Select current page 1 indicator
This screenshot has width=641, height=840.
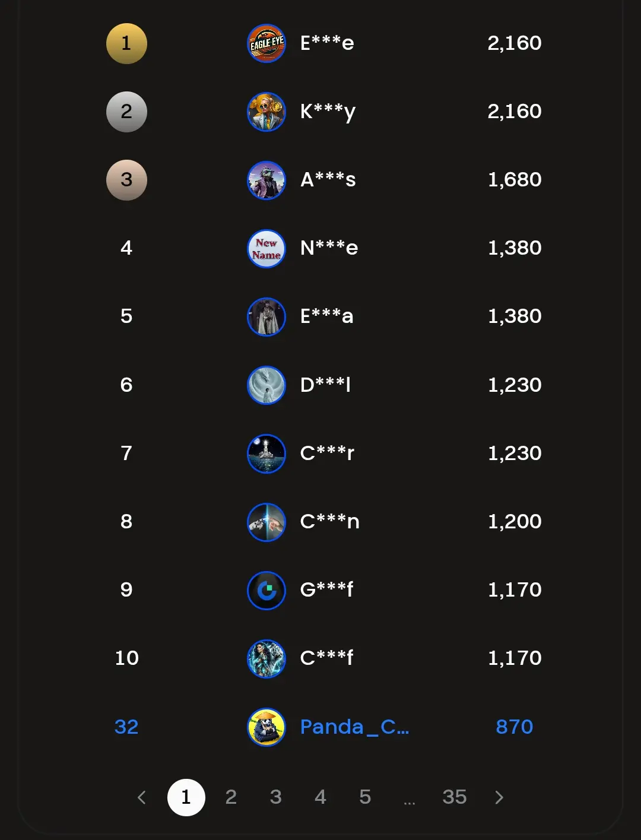click(x=186, y=797)
